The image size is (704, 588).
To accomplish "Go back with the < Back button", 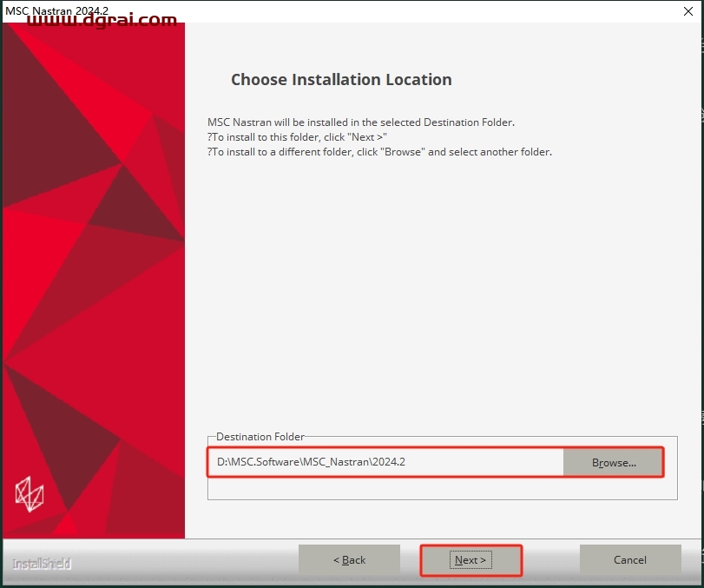I will [349, 560].
